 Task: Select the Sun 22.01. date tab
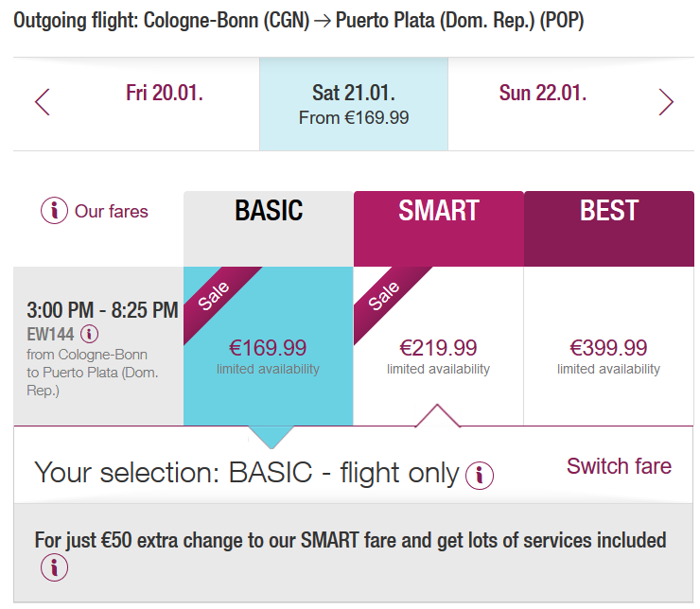coord(542,103)
